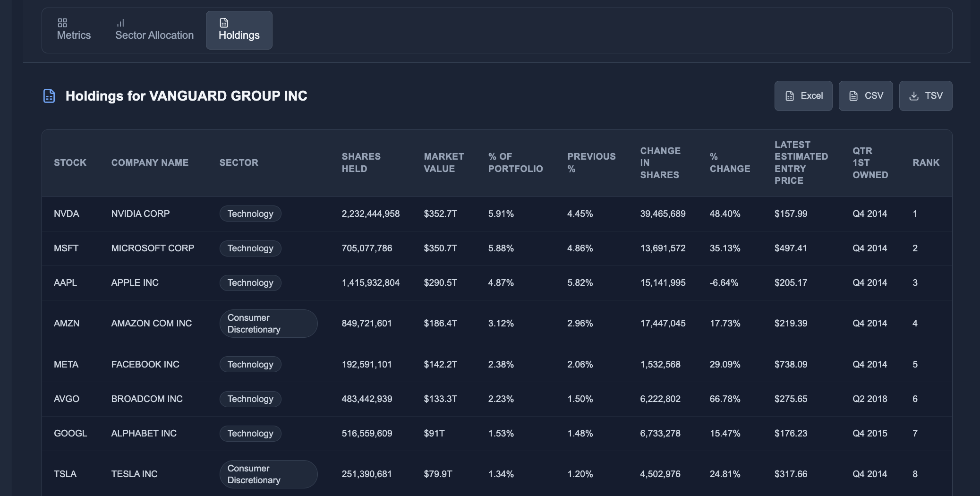Click the Excel file icon in the export button
The width and height of the screenshot is (980, 496).
[x=790, y=95]
